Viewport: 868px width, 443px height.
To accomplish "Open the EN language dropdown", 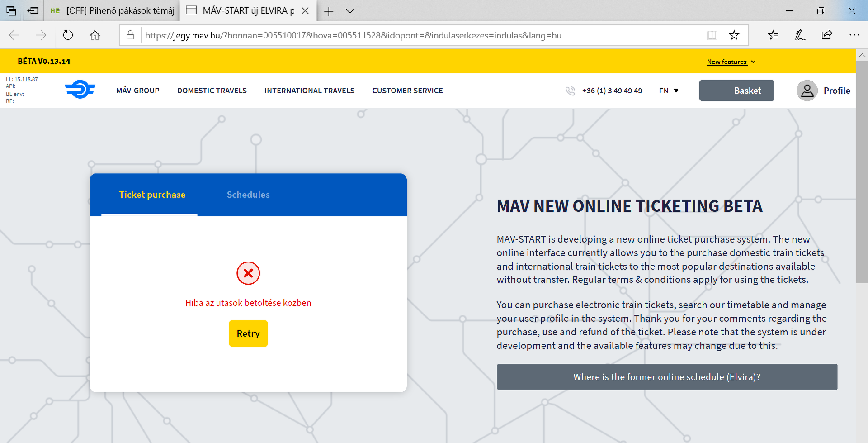I will (x=669, y=91).
